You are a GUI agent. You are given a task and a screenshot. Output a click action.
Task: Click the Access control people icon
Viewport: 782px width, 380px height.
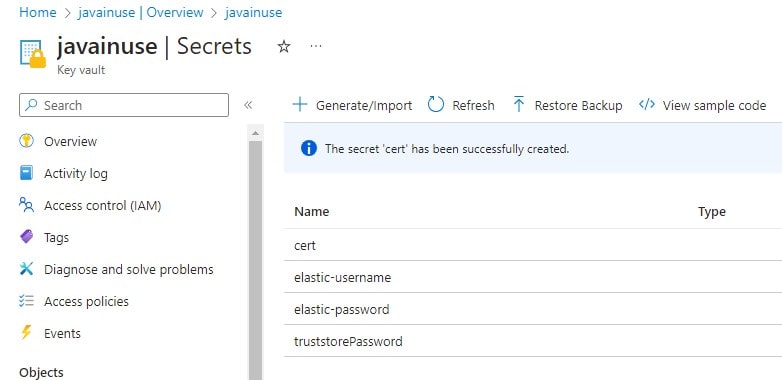[x=26, y=205]
